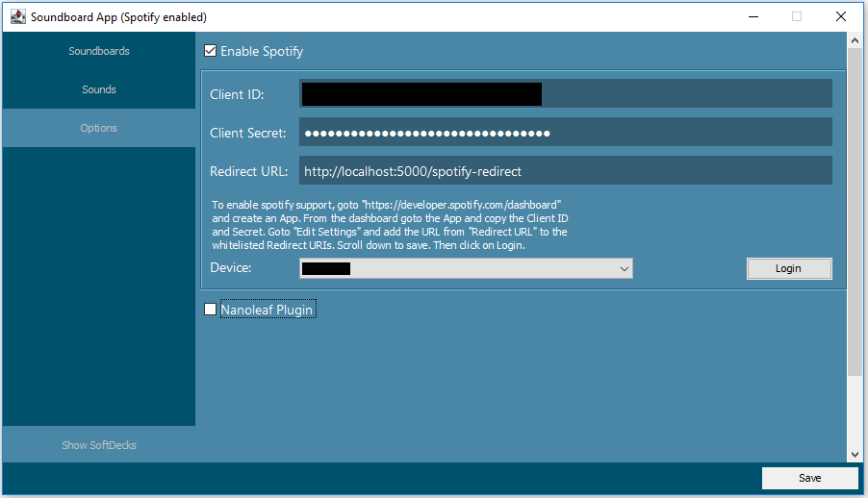Screen dimensions: 868x498
Task: Uncheck the Enable Spotify checkbox
Action: pyautogui.click(x=211, y=51)
